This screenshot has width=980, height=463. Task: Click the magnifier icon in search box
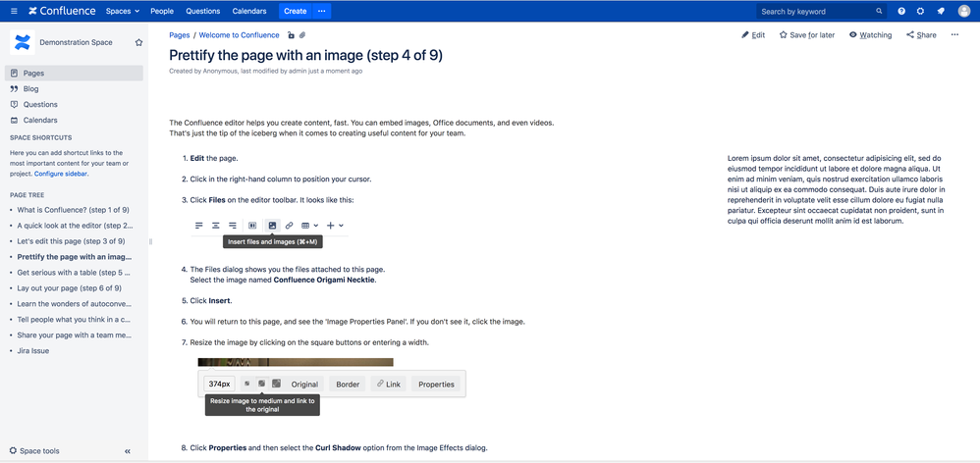879,11
